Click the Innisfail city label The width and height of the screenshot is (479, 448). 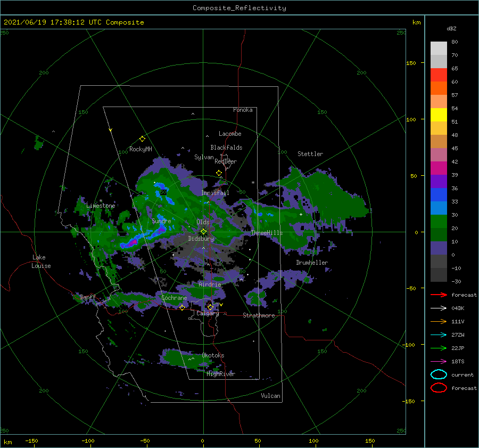click(x=215, y=193)
